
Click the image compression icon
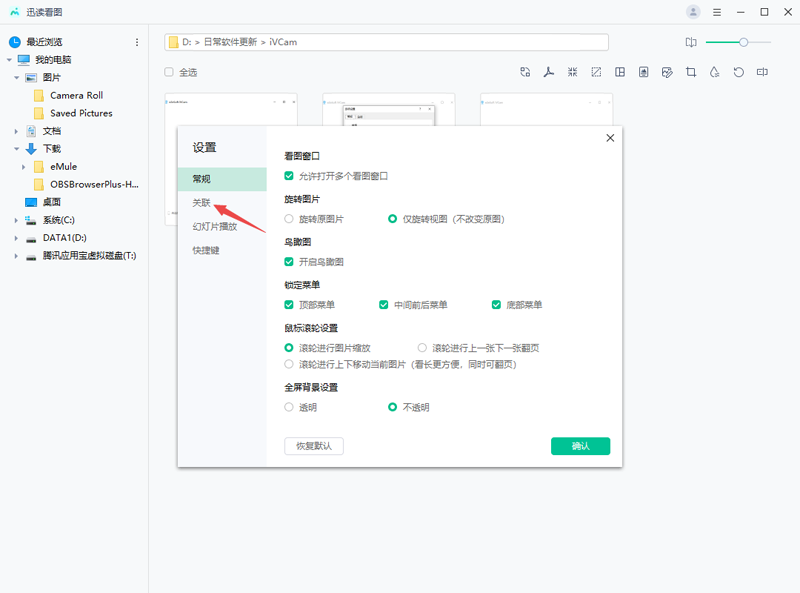click(x=572, y=72)
